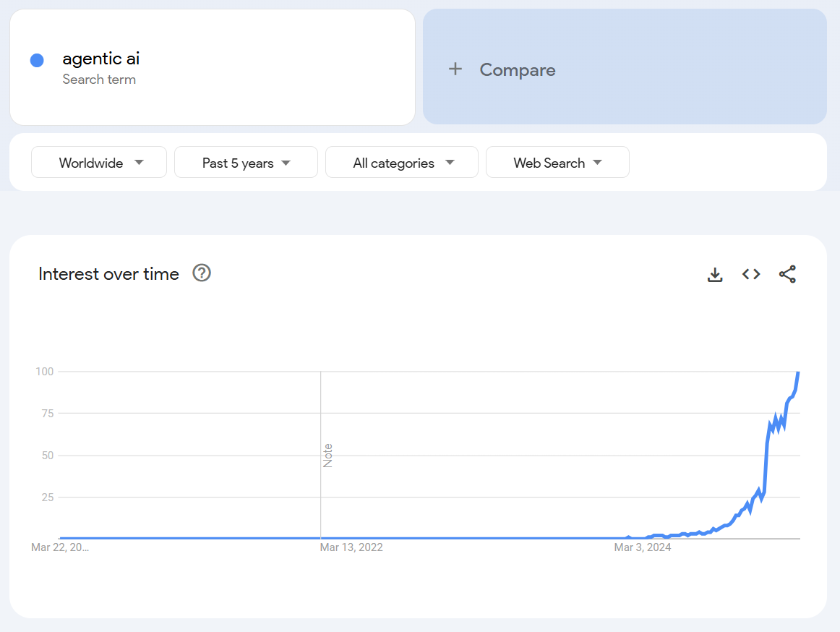
Task: Select the blue dot beside agentic ai
Action: (36, 59)
